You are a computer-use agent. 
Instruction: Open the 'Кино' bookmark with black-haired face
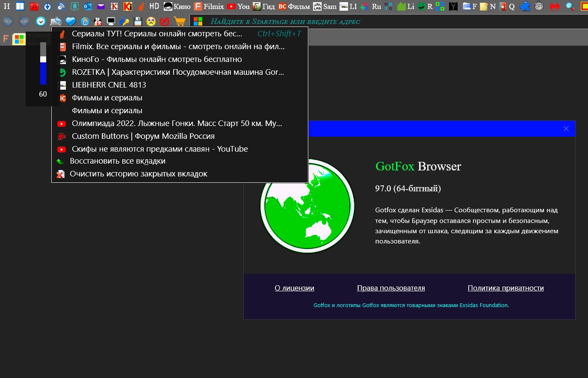pos(177,6)
